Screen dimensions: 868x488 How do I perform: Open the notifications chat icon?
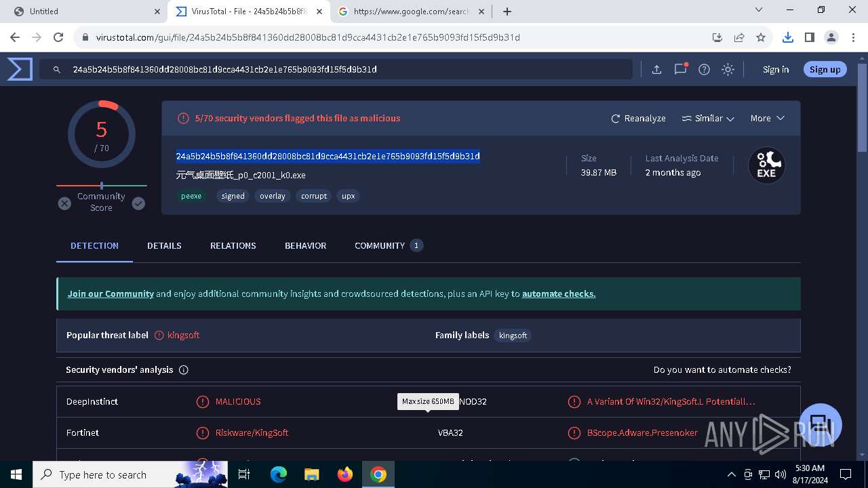681,69
